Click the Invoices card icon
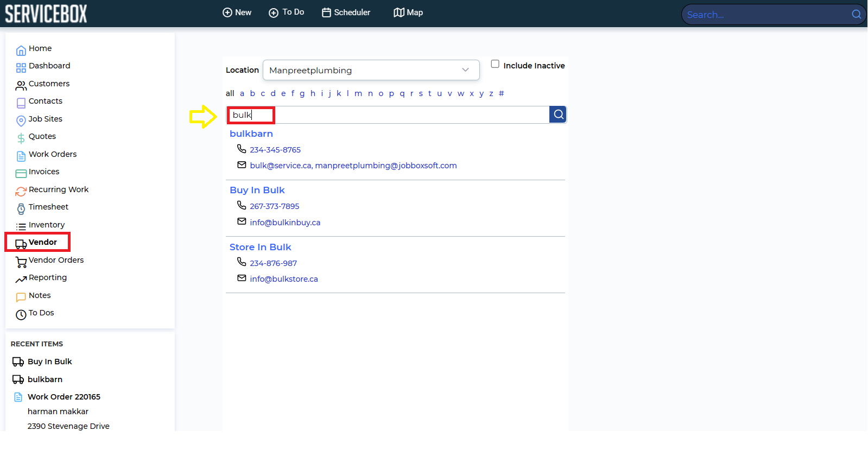This screenshot has height=456, width=868. (x=21, y=174)
